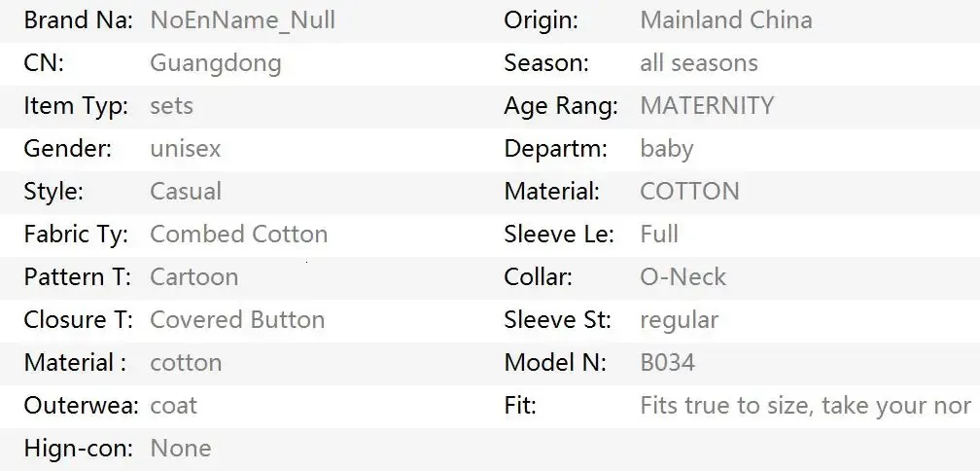Select the unisex gender value
Image resolution: width=980 pixels, height=471 pixels.
point(185,149)
